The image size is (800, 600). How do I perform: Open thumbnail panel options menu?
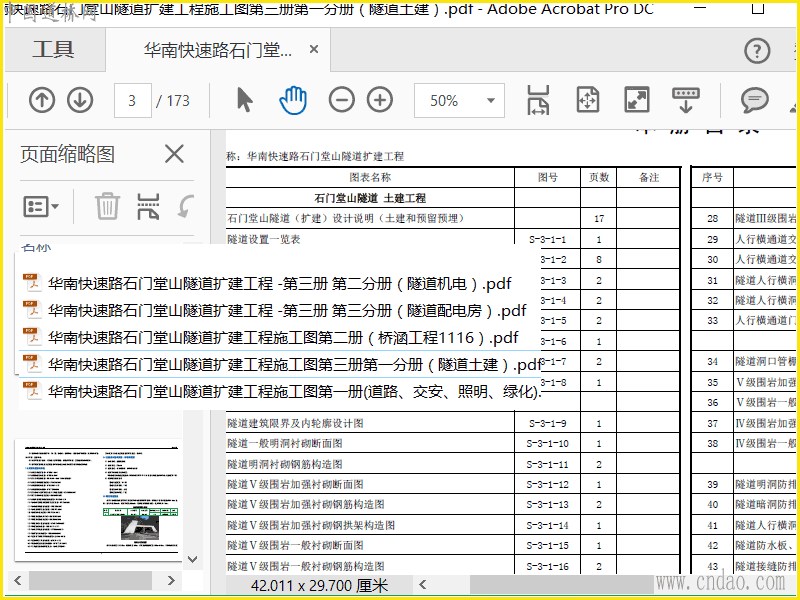[x=41, y=207]
